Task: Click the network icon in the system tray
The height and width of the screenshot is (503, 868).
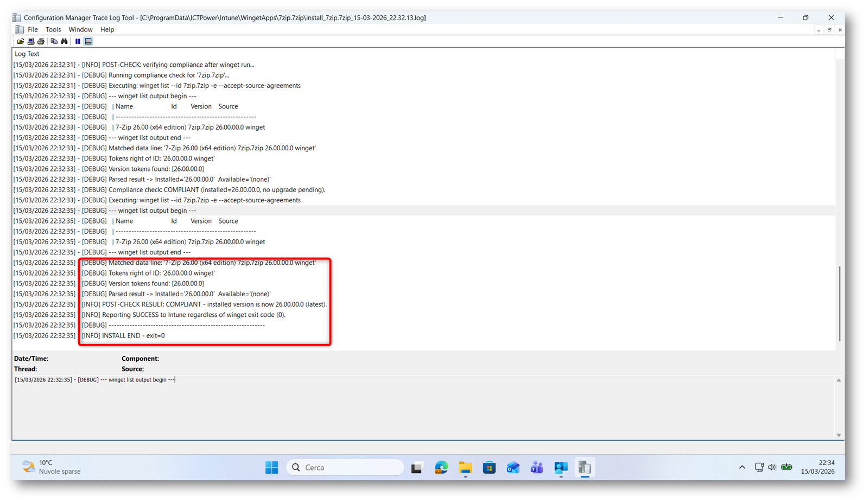Action: click(x=759, y=467)
